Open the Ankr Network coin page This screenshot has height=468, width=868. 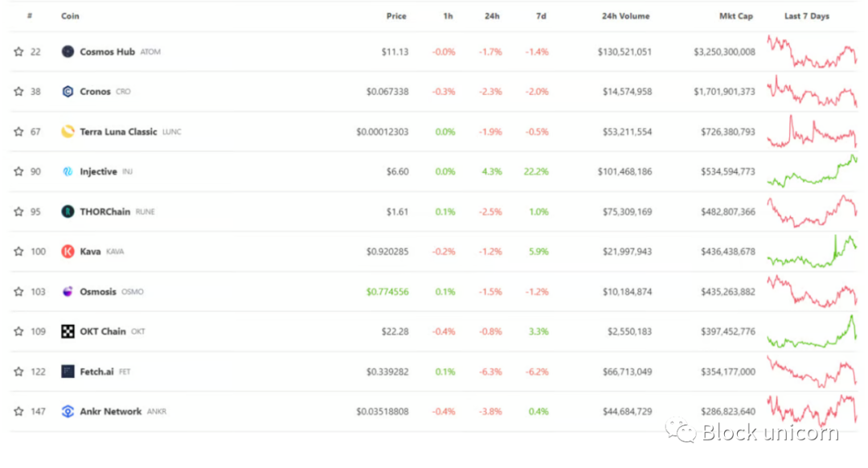pyautogui.click(x=110, y=412)
